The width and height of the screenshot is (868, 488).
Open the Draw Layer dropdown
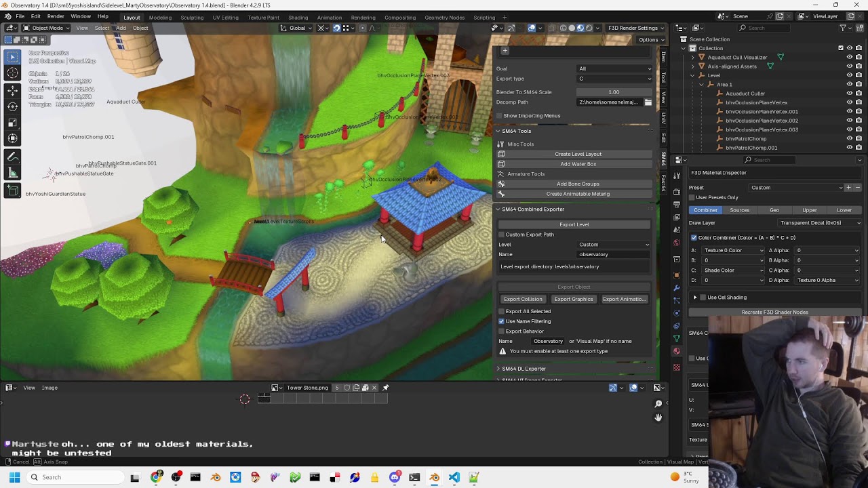click(819, 223)
